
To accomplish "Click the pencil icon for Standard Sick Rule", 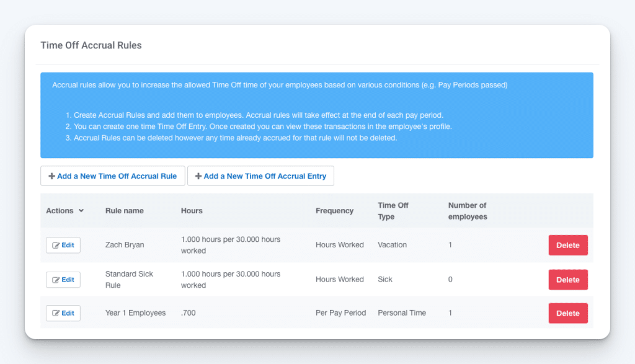I will (56, 280).
